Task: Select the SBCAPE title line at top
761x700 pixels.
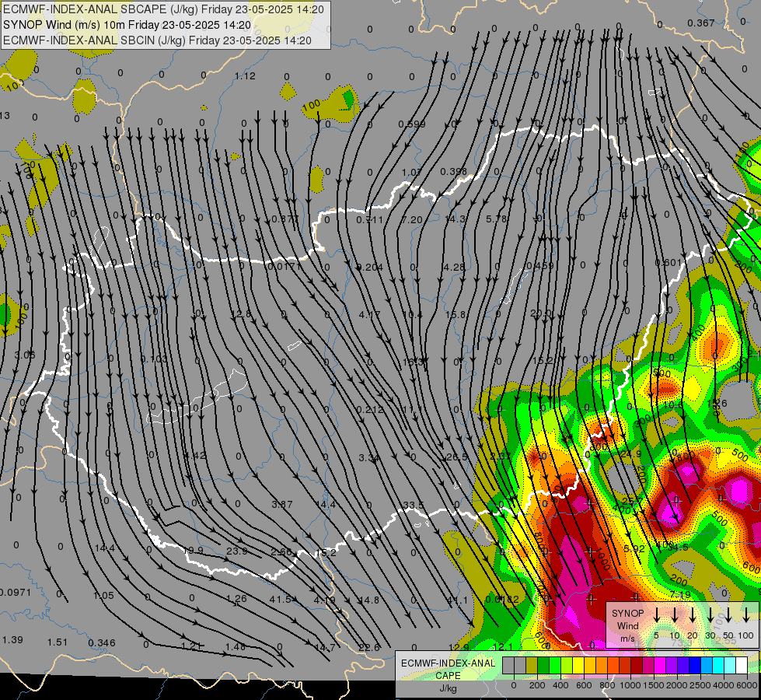Action: [164, 9]
